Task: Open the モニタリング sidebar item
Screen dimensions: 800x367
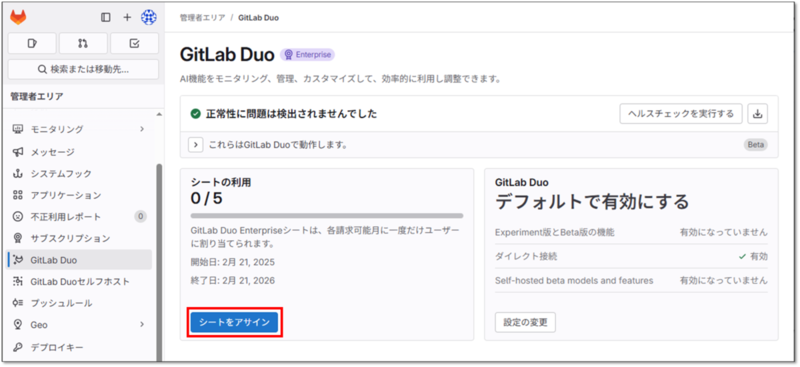Action: tap(80, 130)
